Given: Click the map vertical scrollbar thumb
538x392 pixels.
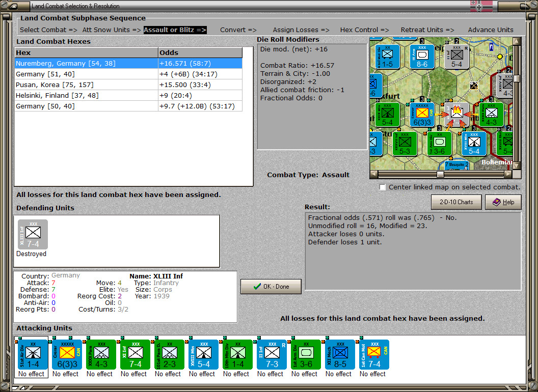Looking at the screenshot, I should (517, 78).
